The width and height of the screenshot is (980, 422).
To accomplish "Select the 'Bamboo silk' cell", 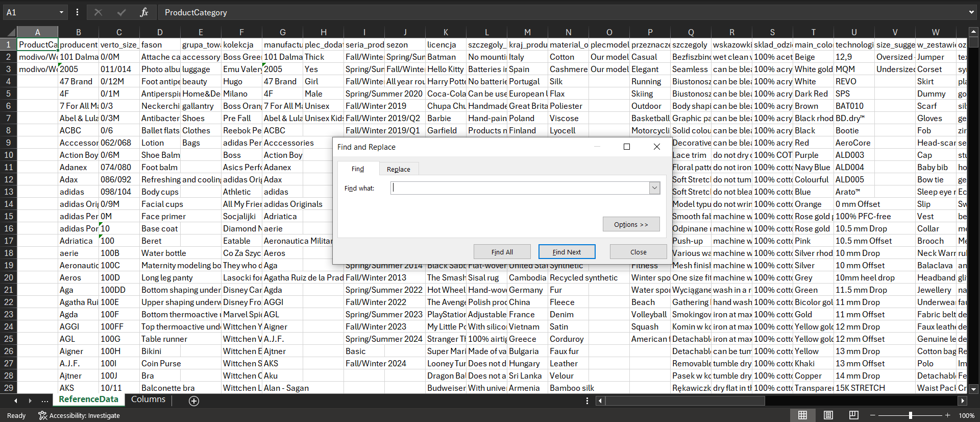I will pos(569,388).
